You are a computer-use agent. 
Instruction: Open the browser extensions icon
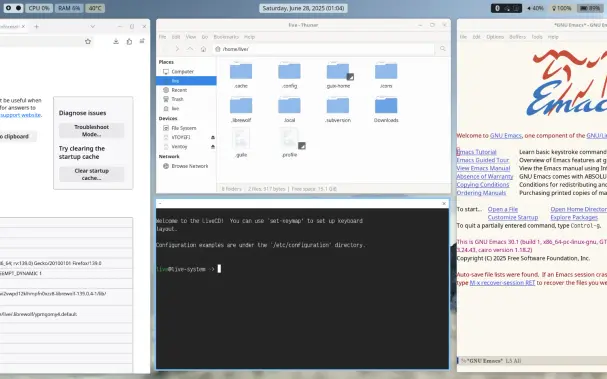(129, 41)
